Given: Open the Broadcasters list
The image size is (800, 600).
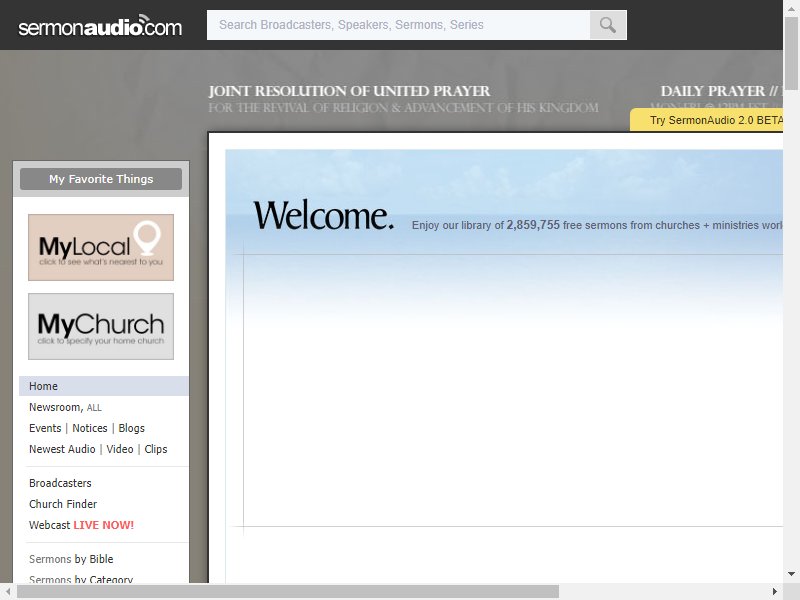Looking at the screenshot, I should tap(60, 483).
